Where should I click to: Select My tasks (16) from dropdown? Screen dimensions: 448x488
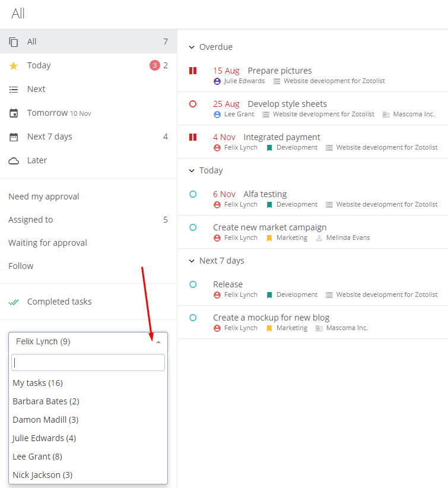click(x=88, y=383)
